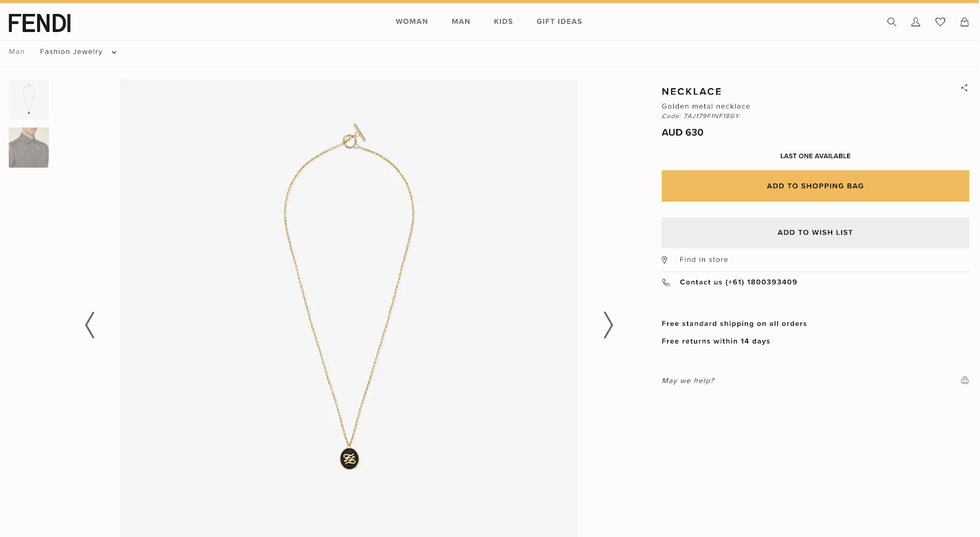
Task: Select the model-wearing-necklace thumbnail
Action: point(29,148)
